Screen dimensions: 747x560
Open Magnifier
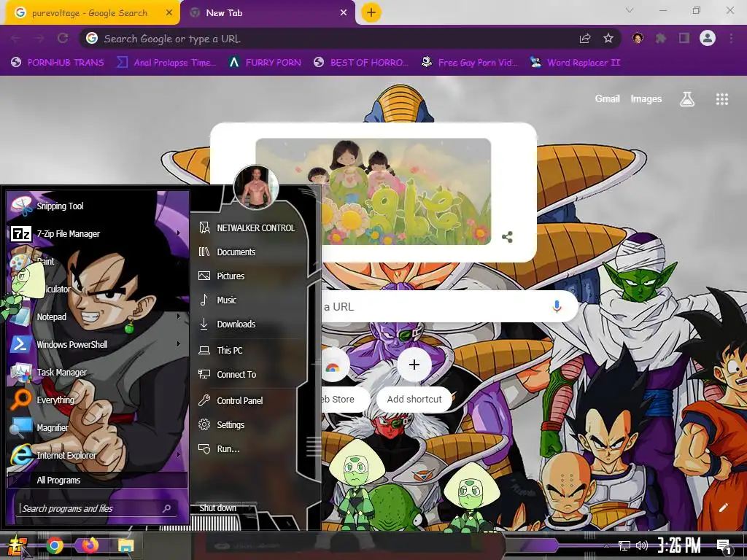(x=98, y=427)
